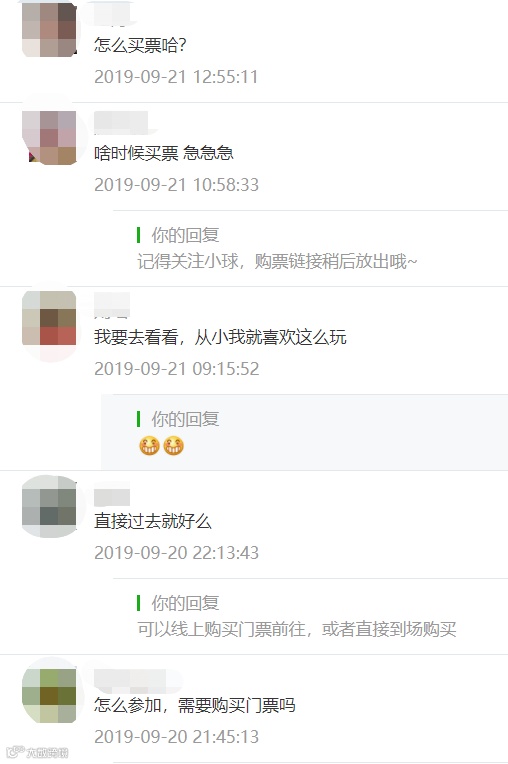
Task: Click the comment '直接过去就好么'
Action: click(x=152, y=521)
